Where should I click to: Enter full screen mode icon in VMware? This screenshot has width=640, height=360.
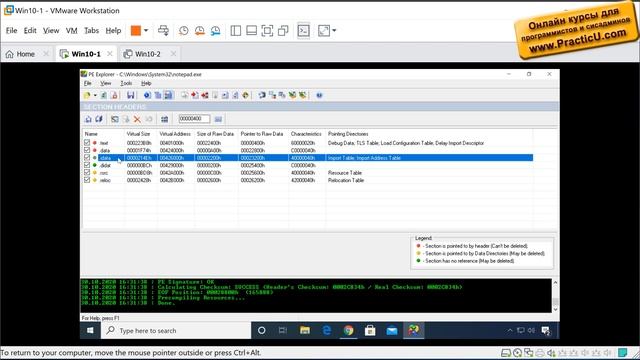click(x=267, y=31)
